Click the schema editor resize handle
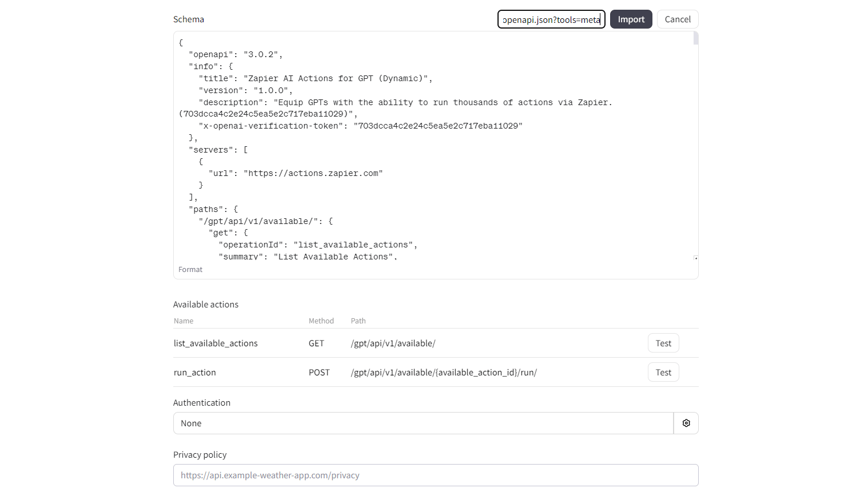This screenshot has width=868, height=488. [696, 258]
